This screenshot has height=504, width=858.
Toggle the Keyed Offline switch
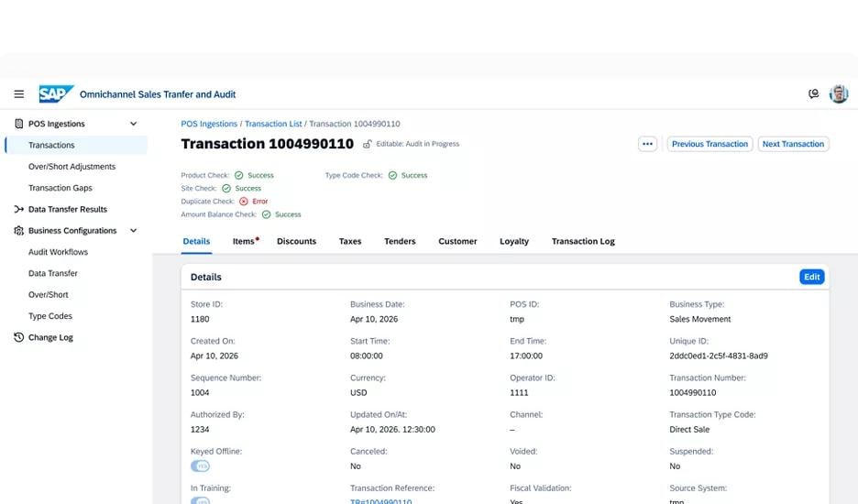[x=200, y=466]
